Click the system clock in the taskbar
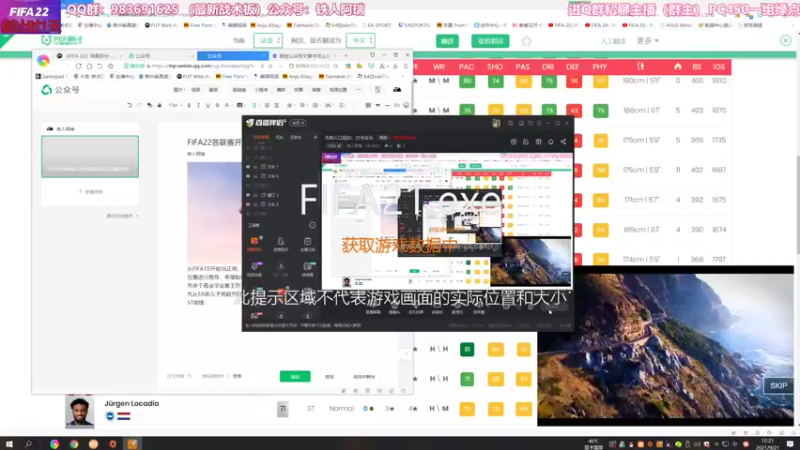 tap(767, 444)
